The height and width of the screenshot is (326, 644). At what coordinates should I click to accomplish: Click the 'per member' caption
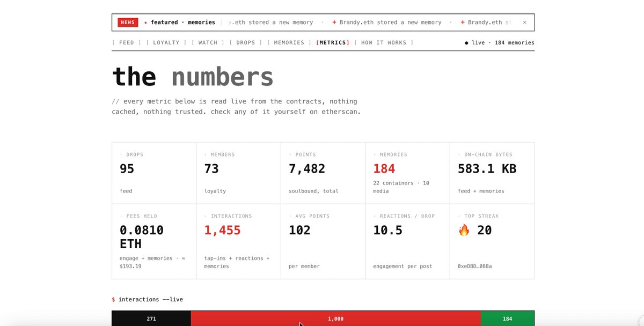[x=304, y=266]
